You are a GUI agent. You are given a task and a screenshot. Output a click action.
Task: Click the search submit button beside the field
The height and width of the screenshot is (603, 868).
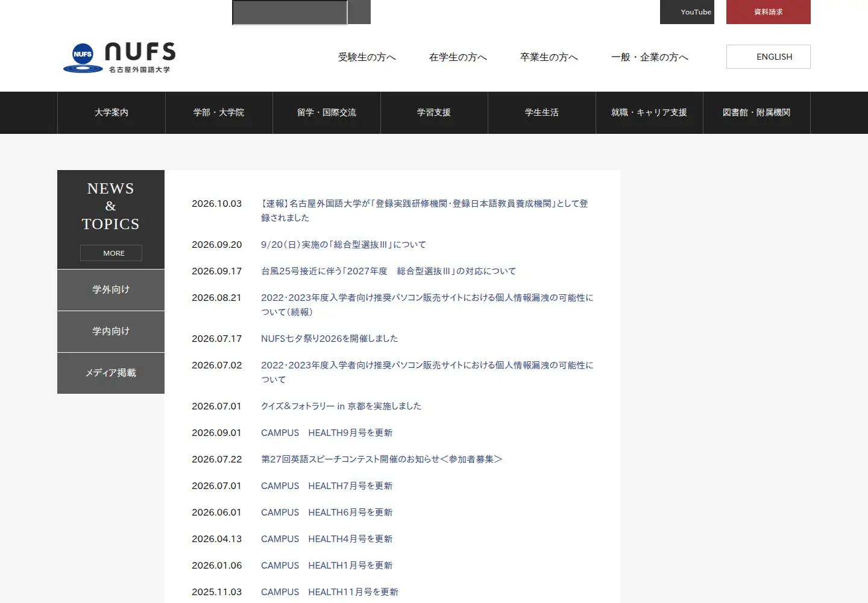[x=359, y=12]
